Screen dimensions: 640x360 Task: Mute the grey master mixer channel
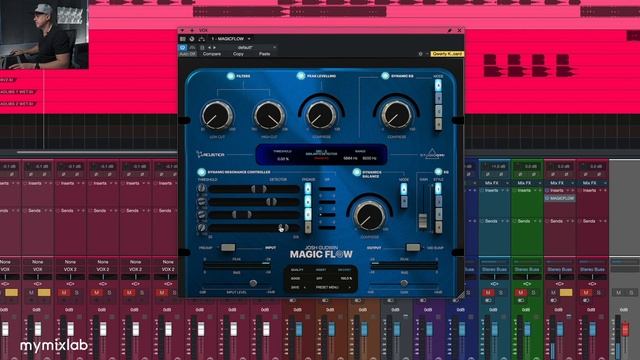(x=618, y=293)
